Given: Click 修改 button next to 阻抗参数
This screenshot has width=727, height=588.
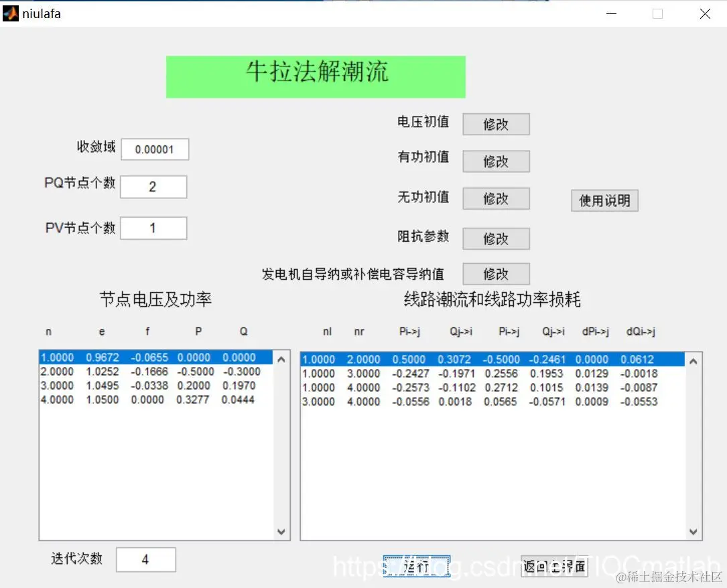Looking at the screenshot, I should coord(495,238).
